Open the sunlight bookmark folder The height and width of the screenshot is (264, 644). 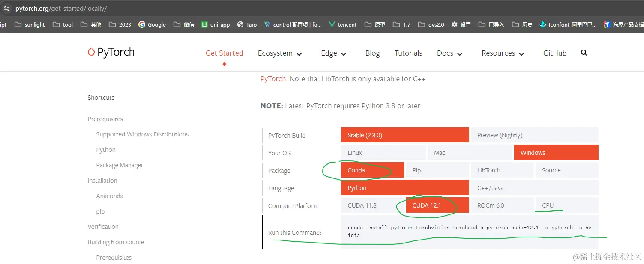pyautogui.click(x=30, y=24)
